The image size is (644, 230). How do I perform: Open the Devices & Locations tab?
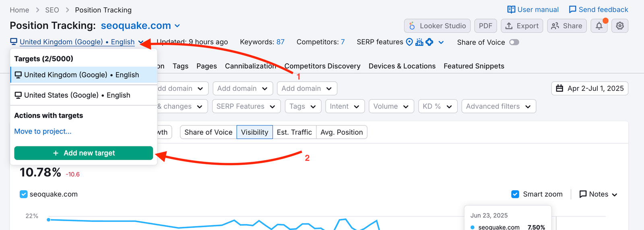click(402, 66)
